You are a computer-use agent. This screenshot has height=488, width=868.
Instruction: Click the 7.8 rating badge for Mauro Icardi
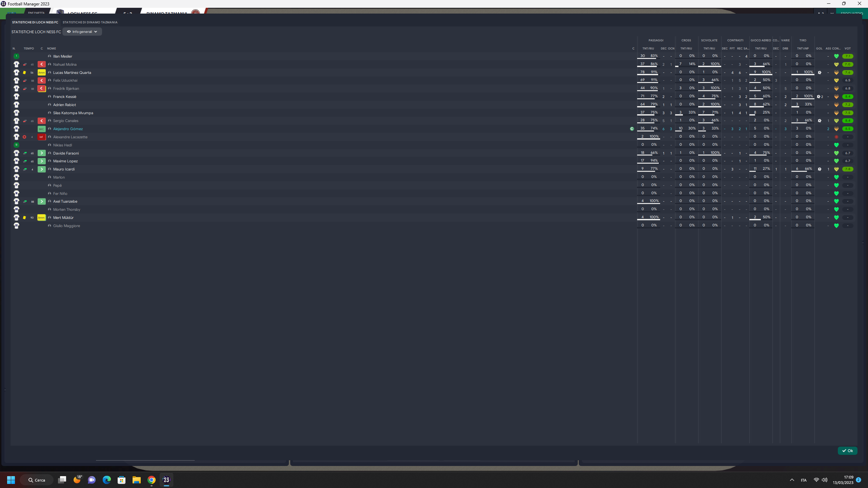tap(848, 169)
